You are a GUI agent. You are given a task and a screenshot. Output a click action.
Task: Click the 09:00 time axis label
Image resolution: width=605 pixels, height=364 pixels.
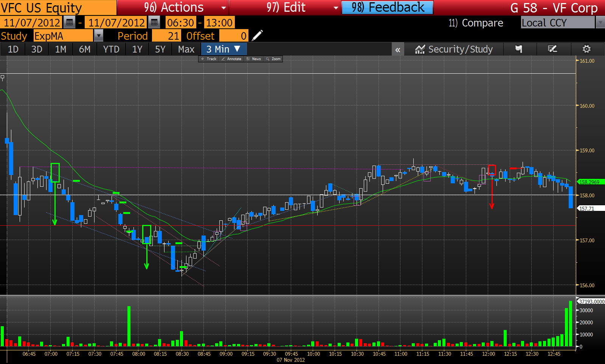(x=226, y=354)
